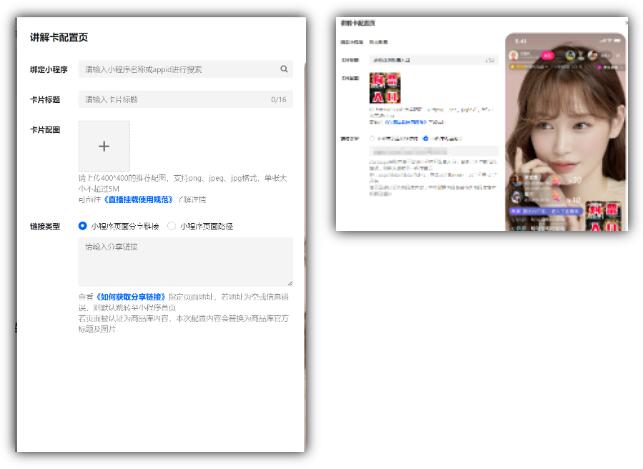Focus the 绑定小程序 mini program search input
This screenshot has width=643, height=469.
pyautogui.click(x=185, y=69)
